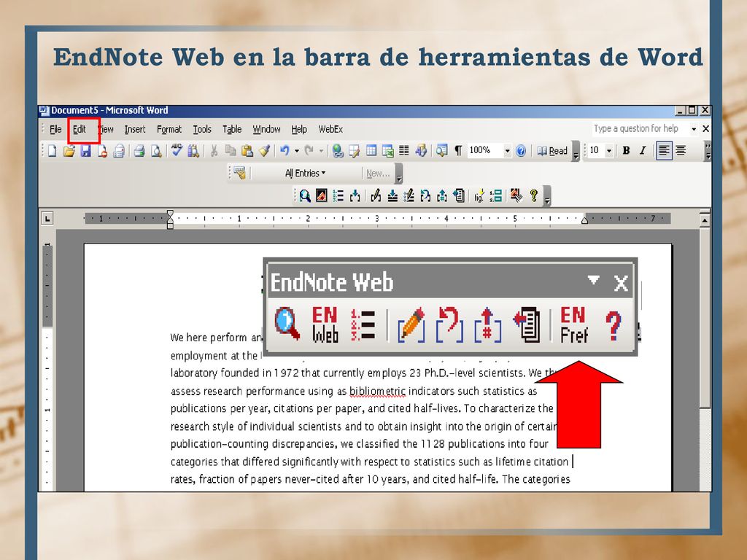Switch to Read layout mode
This screenshot has height=560, width=747.
[552, 151]
